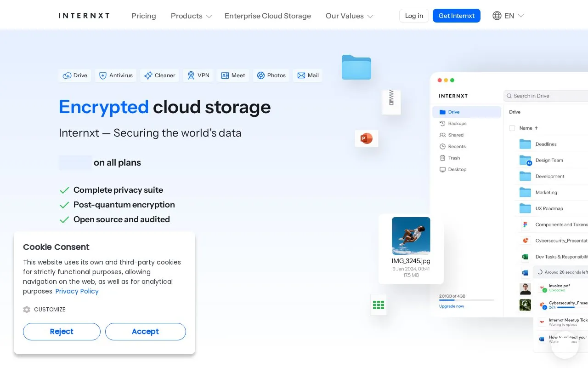Go to Enterprise Cloud Storage

tap(268, 16)
